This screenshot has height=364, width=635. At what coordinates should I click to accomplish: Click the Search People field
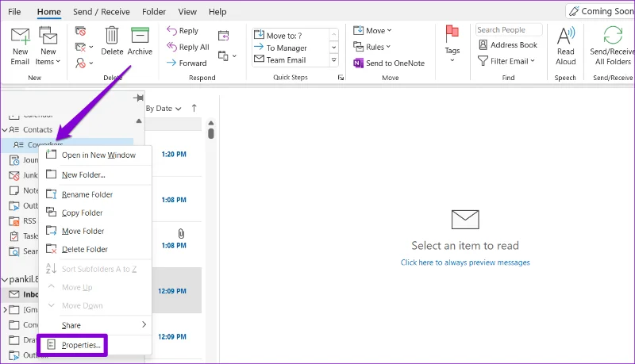coord(509,30)
